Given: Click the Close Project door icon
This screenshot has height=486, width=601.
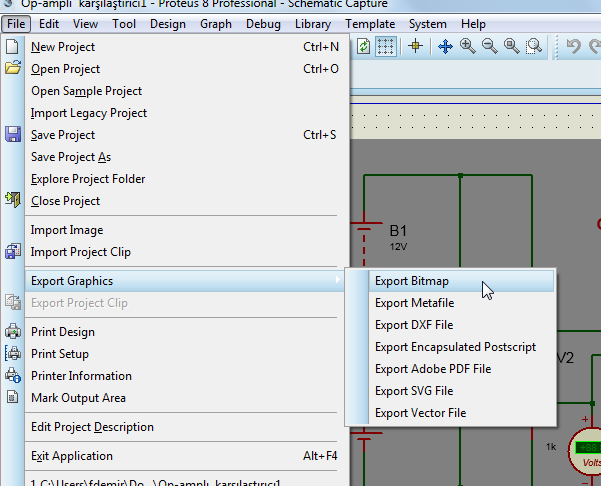Looking at the screenshot, I should click(x=13, y=200).
